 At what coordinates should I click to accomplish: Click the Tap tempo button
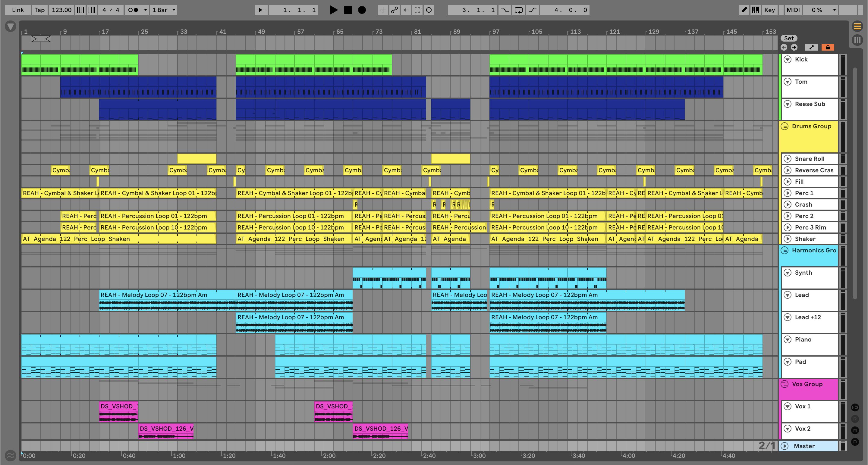[39, 10]
